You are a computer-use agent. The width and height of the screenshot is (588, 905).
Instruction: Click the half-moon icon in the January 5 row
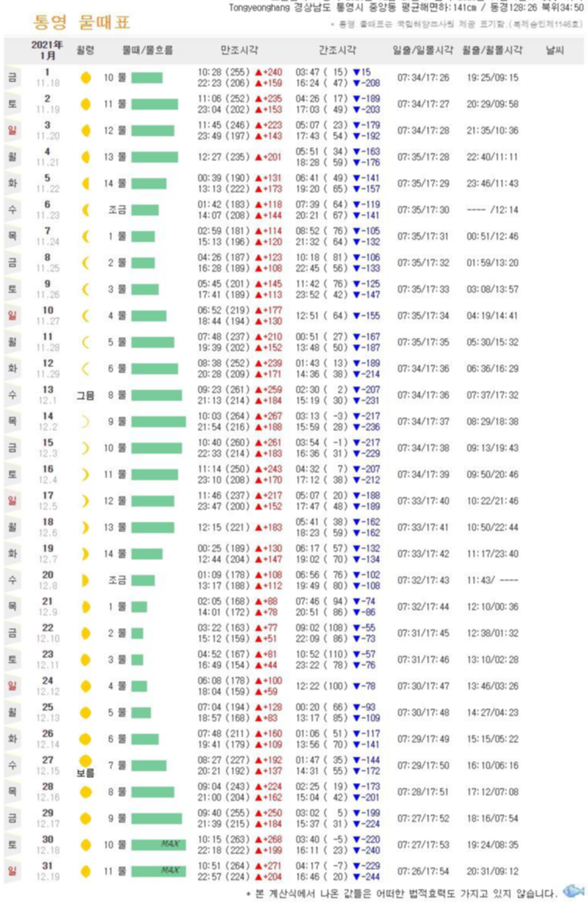coord(86,184)
